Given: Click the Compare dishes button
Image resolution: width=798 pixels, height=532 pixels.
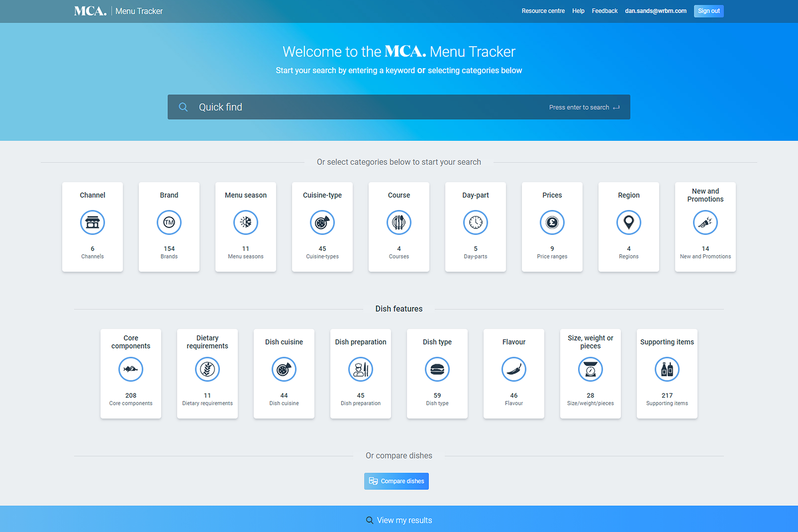Looking at the screenshot, I should 396,481.
